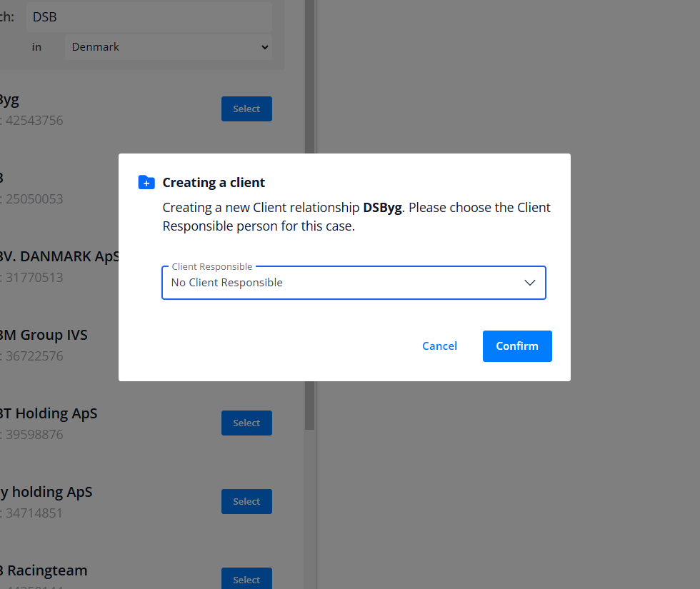Viewport: 700px width, 589px height.
Task: Select the Racingteam company
Action: tap(246, 579)
